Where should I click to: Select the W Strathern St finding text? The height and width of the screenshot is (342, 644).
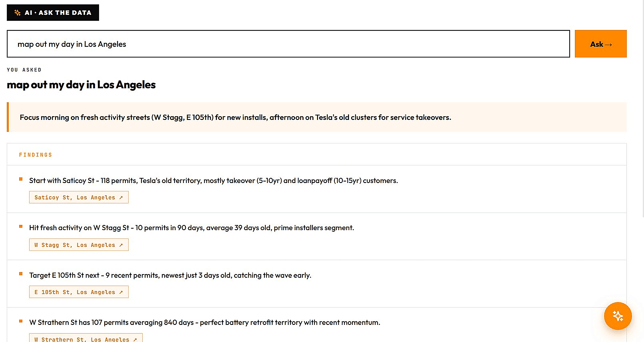click(x=205, y=322)
